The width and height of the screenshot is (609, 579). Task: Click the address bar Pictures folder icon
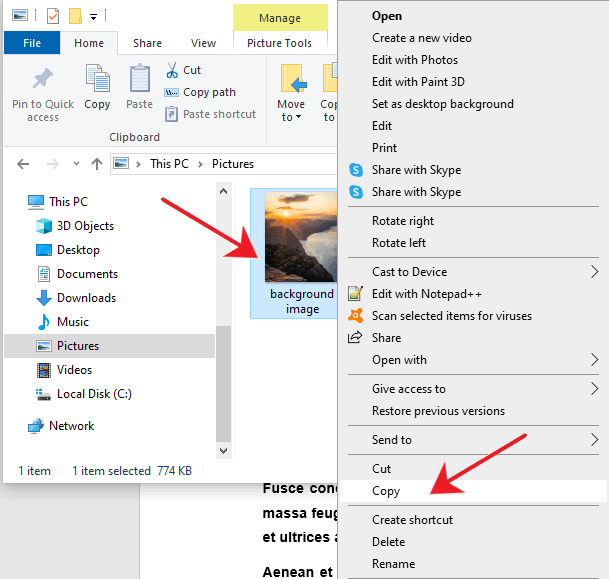click(x=121, y=163)
